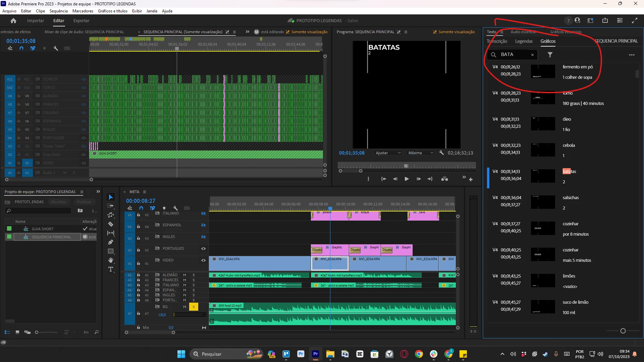Toggle the eye on the VIDEO V1 track

[203, 260]
